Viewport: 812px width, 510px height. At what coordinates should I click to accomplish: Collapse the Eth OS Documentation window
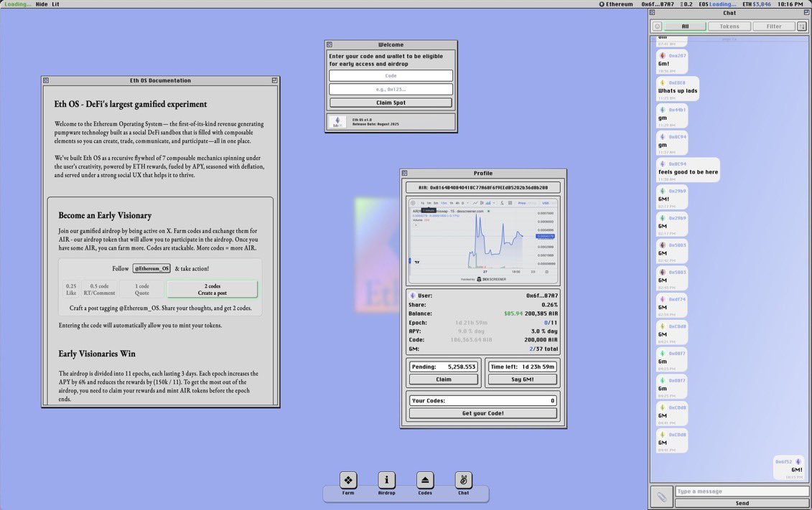[274, 80]
